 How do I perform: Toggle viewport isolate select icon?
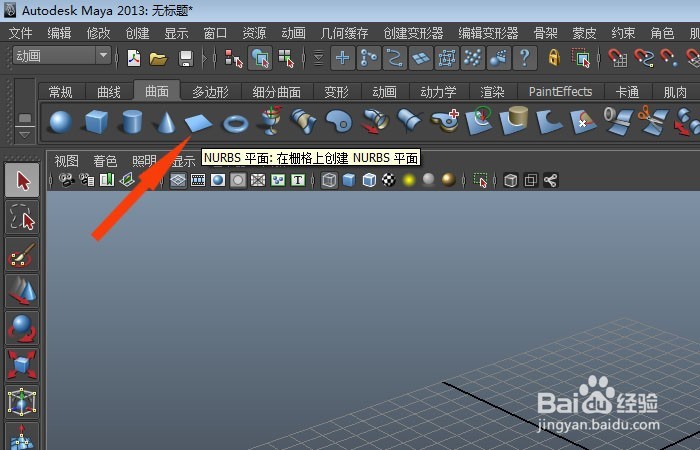point(480,180)
